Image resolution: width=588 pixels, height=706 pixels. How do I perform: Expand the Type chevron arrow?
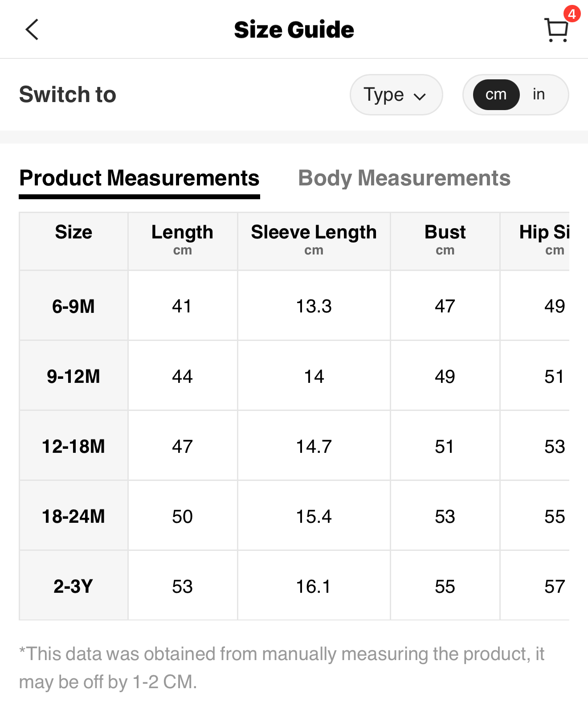click(420, 96)
